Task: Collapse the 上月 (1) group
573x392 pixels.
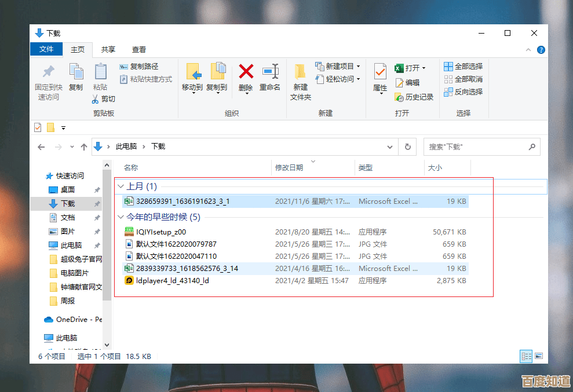Action: pyautogui.click(x=121, y=186)
